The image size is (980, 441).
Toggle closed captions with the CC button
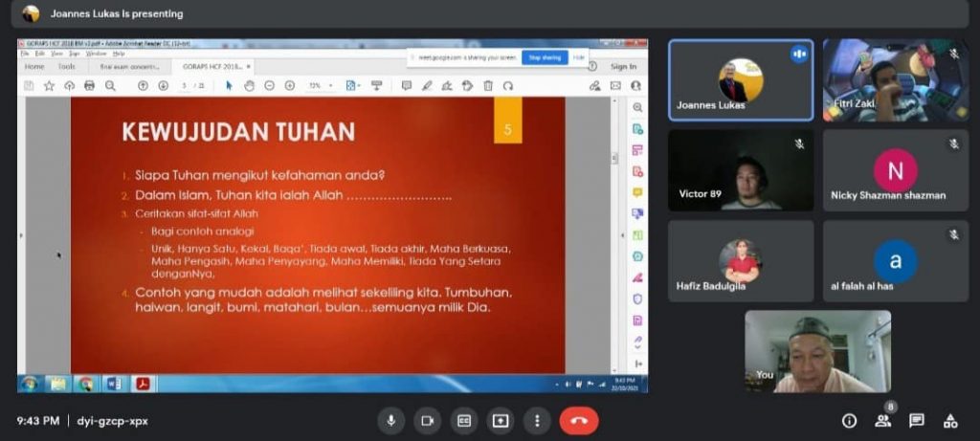pyautogui.click(x=464, y=421)
